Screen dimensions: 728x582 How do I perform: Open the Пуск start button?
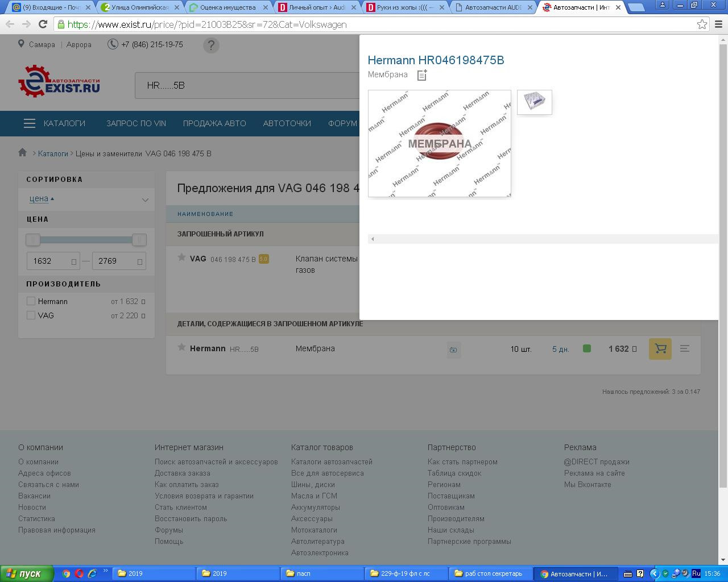tap(27, 573)
